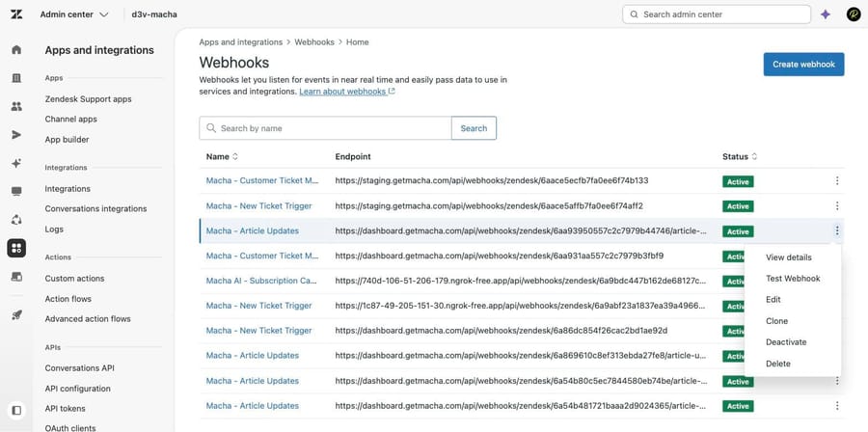Viewport: 868px width, 432px height.
Task: Click the Search button next to name field
Action: 474,128
